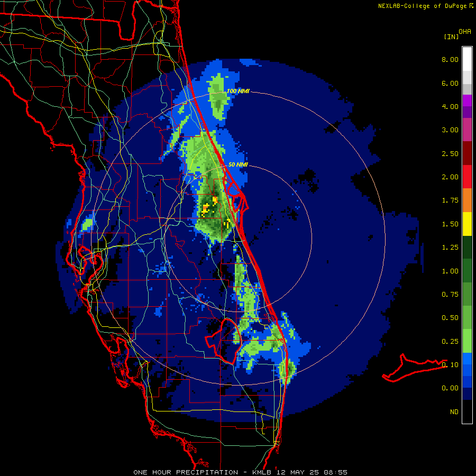
Task: Click the 4.00 legend value
Action: tap(450, 106)
